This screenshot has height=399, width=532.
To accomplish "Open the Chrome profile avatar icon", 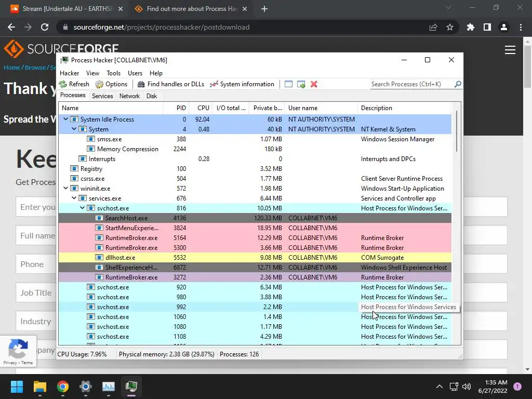I will pos(504,27).
